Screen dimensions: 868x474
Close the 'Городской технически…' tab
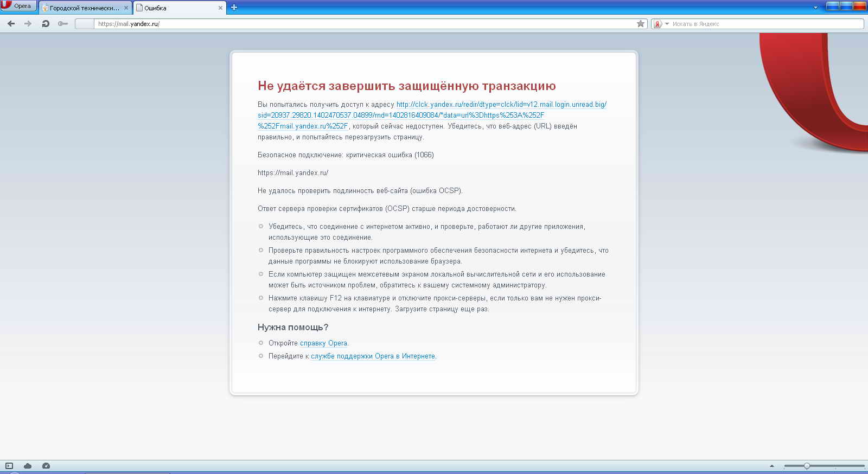[126, 8]
